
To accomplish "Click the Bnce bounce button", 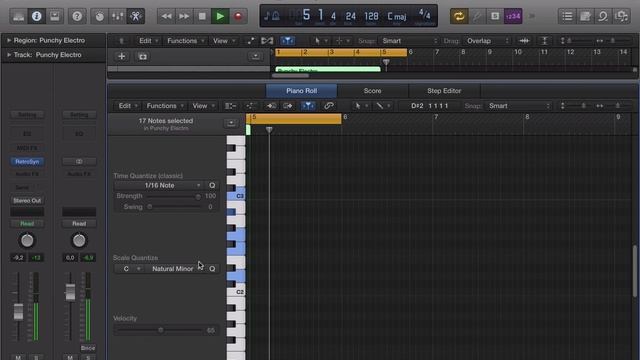I will pyautogui.click(x=88, y=348).
